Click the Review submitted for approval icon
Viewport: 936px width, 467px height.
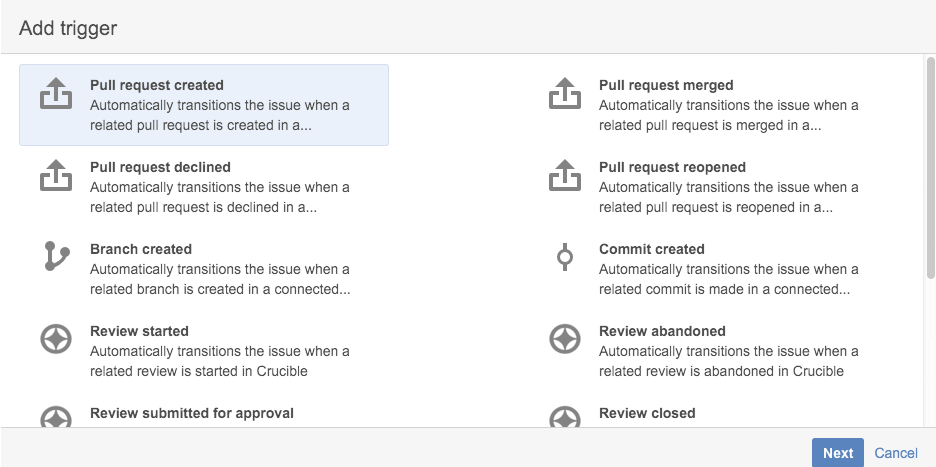pyautogui.click(x=55, y=417)
